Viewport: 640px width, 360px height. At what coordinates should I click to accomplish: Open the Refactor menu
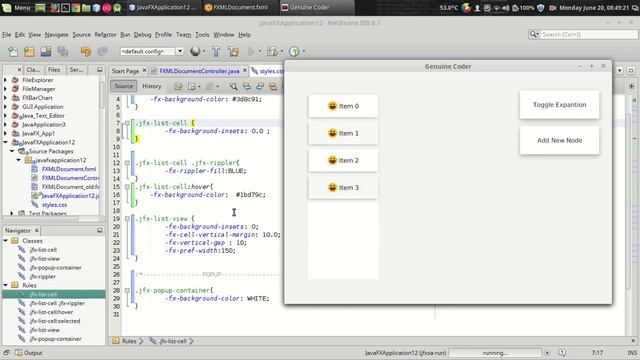pos(105,35)
